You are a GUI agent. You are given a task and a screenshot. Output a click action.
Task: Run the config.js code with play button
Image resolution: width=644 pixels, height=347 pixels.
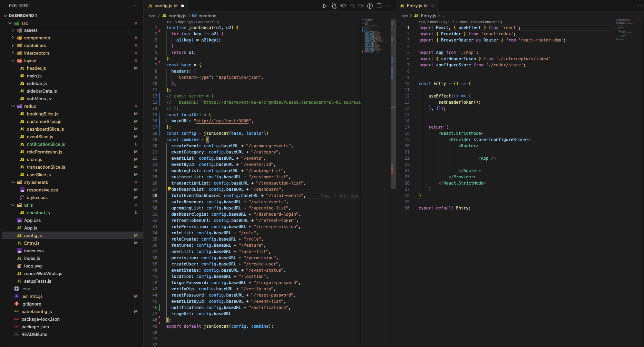pos(325,6)
